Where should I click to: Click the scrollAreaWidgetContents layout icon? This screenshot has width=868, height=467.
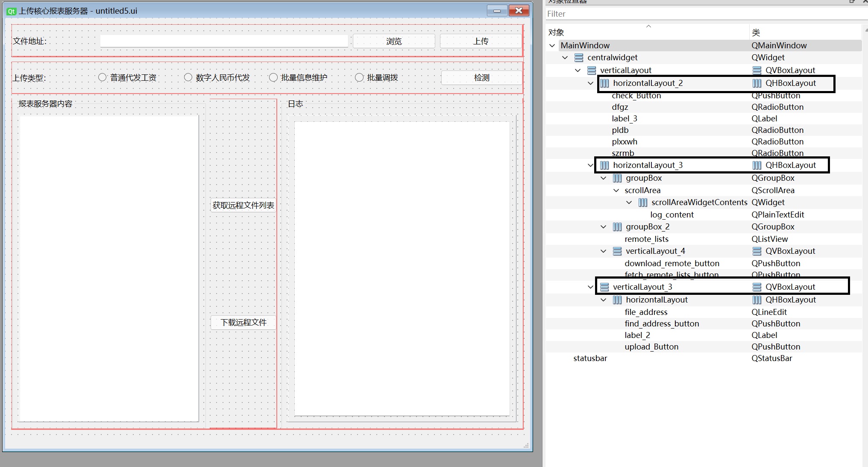pyautogui.click(x=643, y=203)
